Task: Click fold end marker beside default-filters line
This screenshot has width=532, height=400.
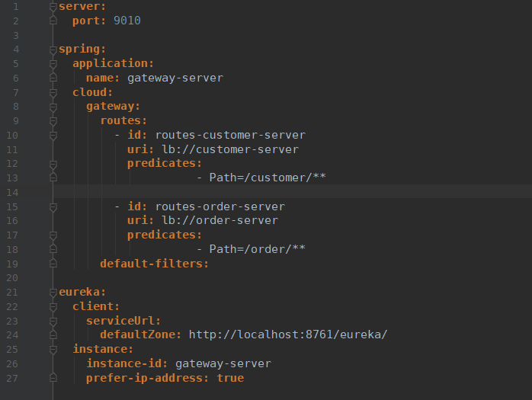Action: (53, 264)
